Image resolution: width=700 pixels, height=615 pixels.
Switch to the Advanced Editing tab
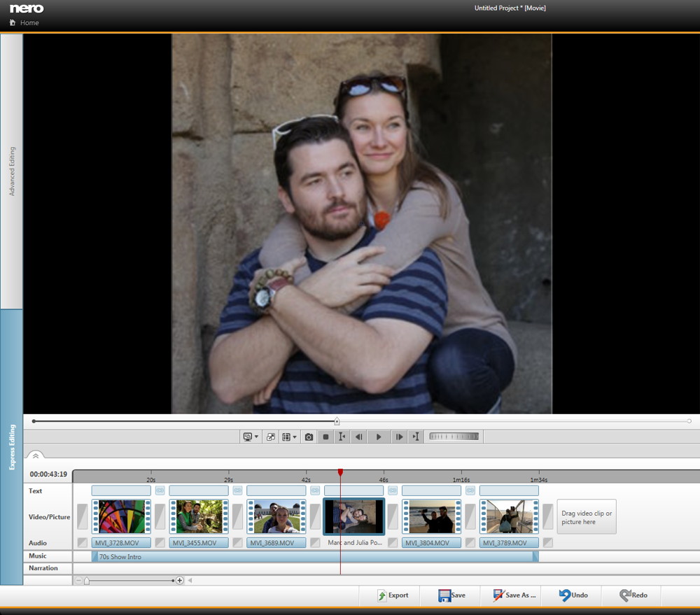(x=11, y=171)
